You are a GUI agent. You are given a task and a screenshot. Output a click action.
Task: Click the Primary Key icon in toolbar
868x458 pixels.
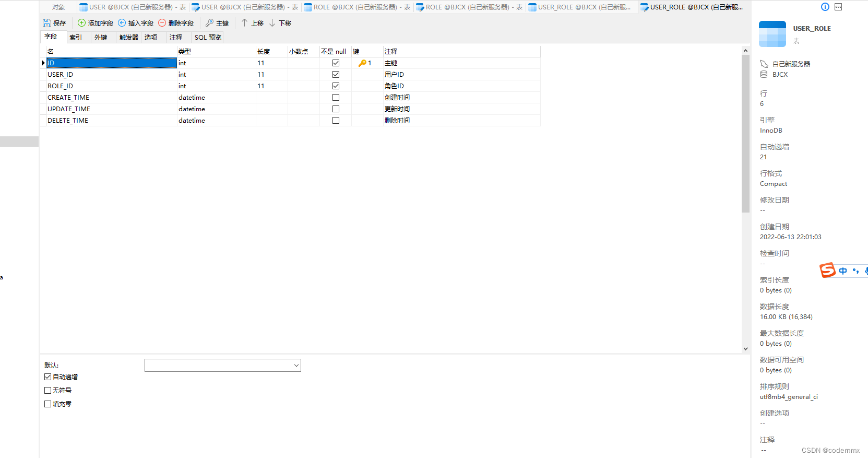[x=209, y=23]
